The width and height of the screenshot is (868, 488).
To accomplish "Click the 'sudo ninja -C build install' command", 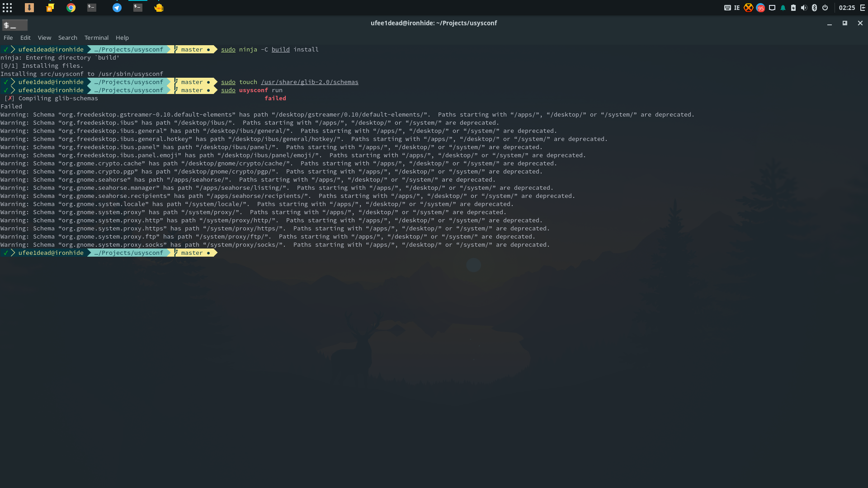I will tap(270, 49).
